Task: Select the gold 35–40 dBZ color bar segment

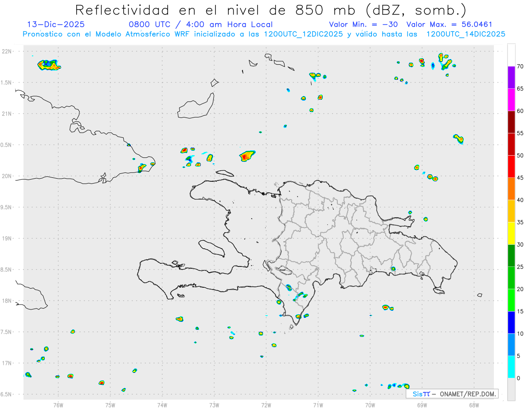Action: pos(511,211)
